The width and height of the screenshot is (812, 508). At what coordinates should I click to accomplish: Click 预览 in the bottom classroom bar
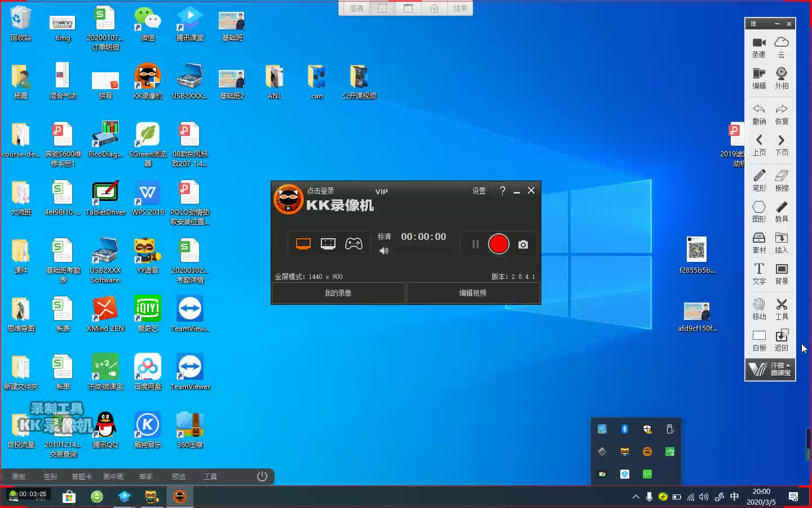178,476
